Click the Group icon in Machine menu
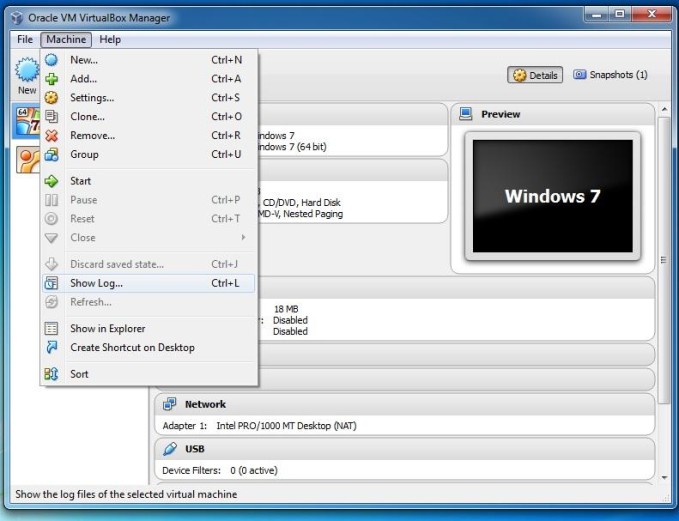 (x=52, y=155)
